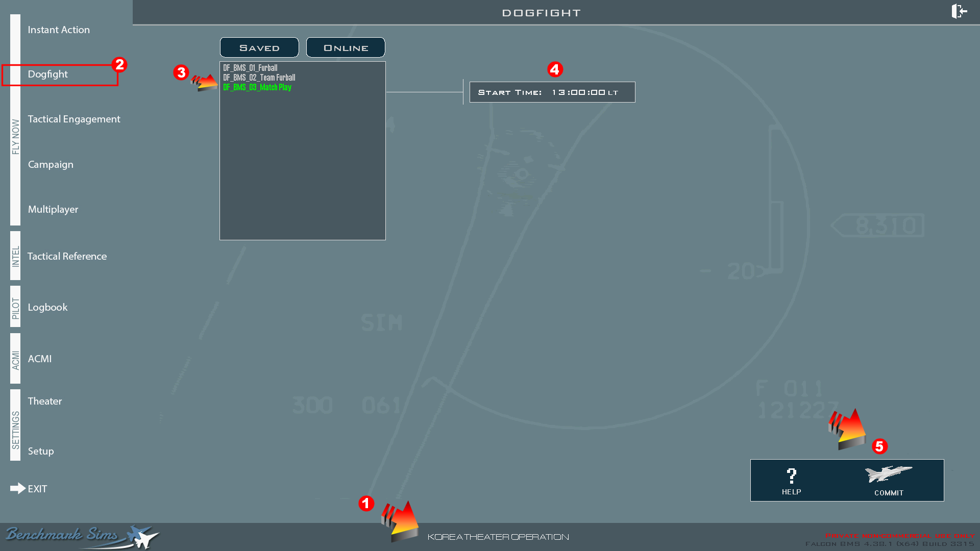Select DF_BMS_01_Furball from the list

(250, 67)
